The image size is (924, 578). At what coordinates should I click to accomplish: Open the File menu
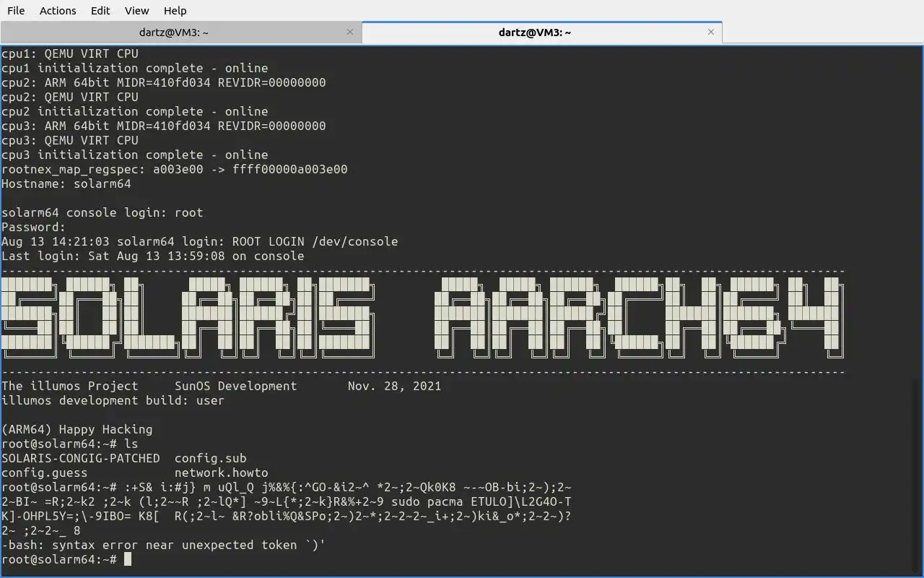click(15, 10)
